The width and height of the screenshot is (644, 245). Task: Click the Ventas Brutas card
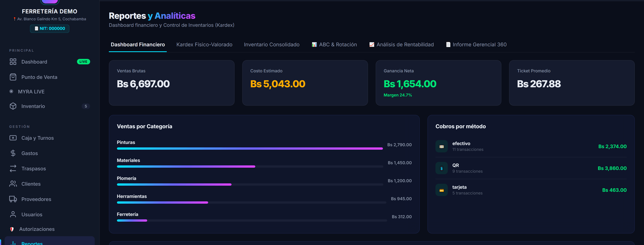click(x=172, y=83)
